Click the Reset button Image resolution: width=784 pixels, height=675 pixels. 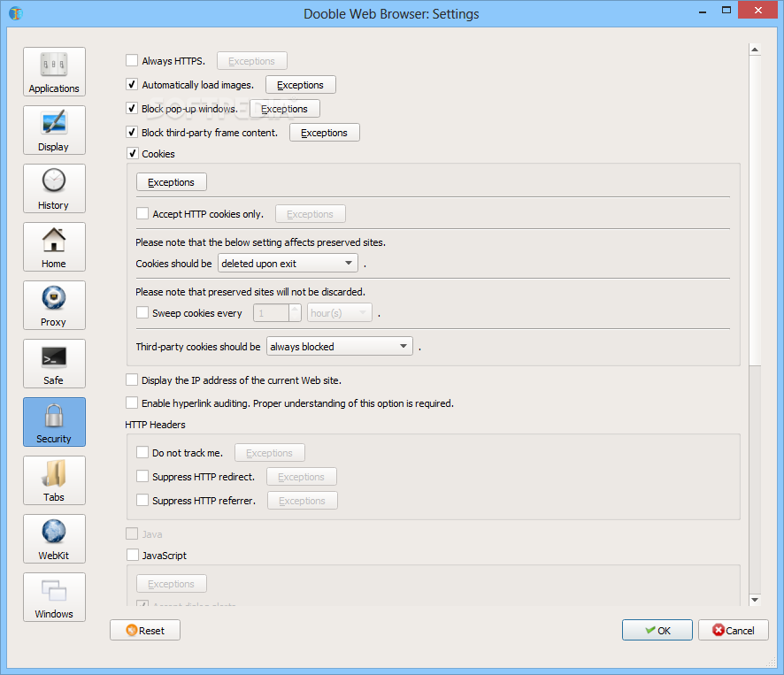[145, 630]
